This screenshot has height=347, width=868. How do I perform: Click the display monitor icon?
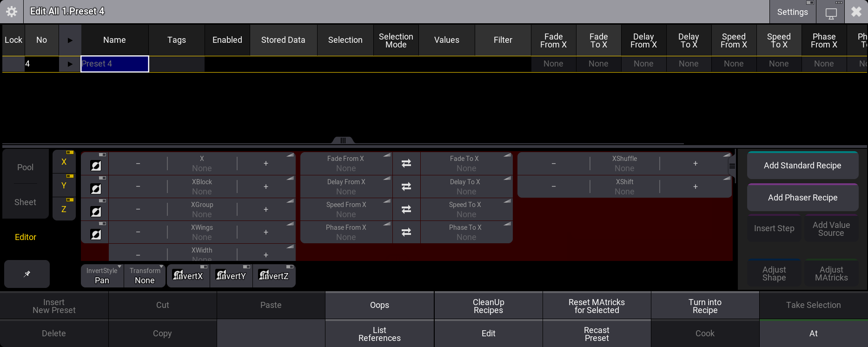coord(831,13)
